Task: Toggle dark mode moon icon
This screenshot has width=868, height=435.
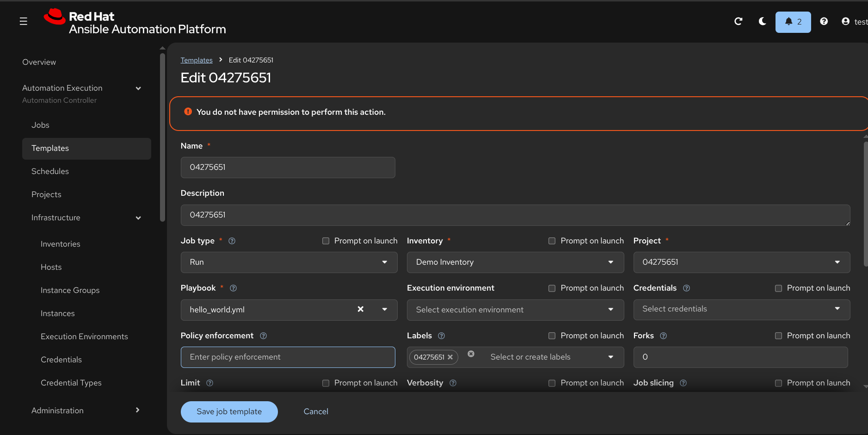Action: click(x=763, y=21)
